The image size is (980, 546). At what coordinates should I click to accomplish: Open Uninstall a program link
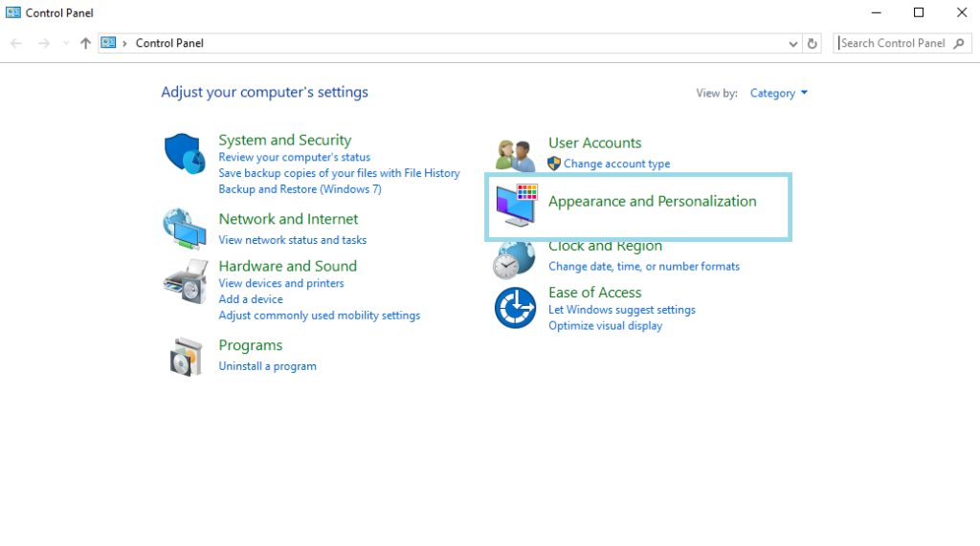click(267, 366)
